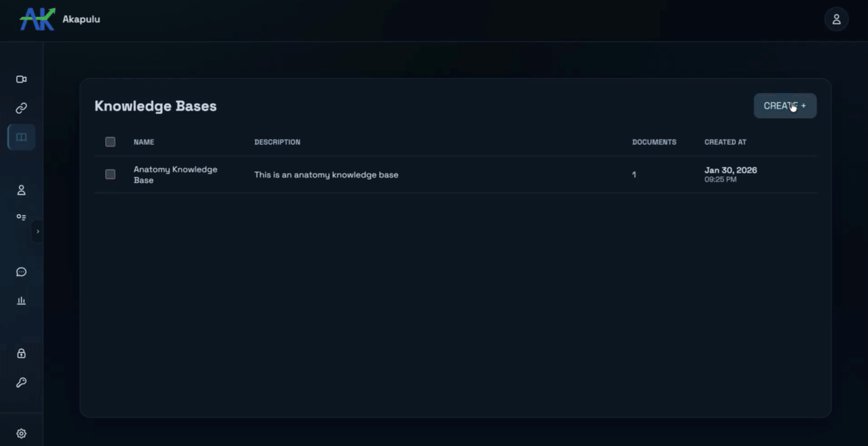Sort the table by the NAME column
Viewport: 868px width, 446px height.
click(x=144, y=142)
